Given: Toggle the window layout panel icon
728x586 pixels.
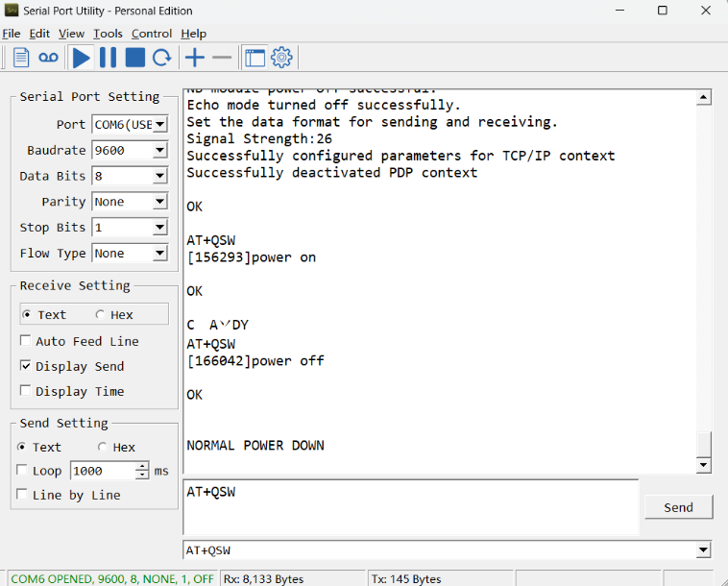Looking at the screenshot, I should coord(255,58).
